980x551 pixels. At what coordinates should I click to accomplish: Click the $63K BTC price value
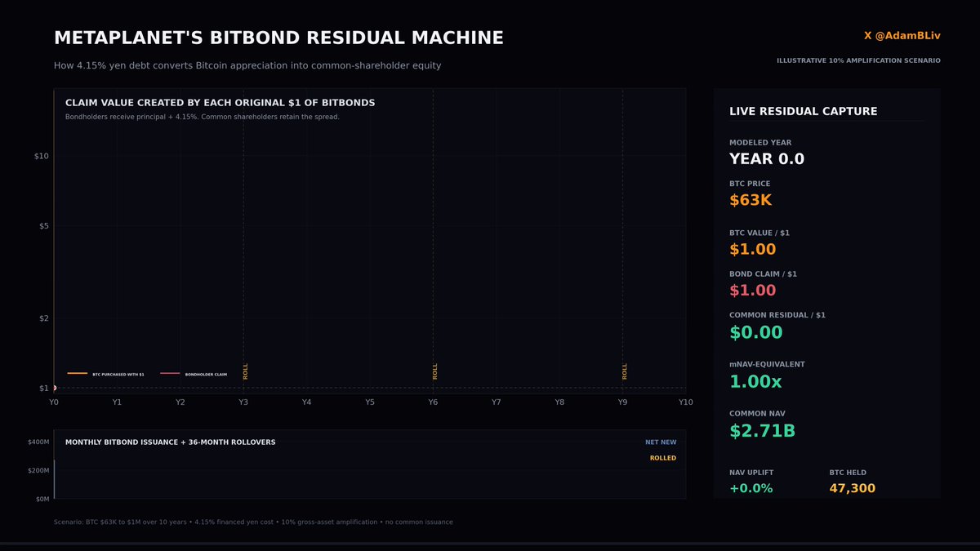750,200
